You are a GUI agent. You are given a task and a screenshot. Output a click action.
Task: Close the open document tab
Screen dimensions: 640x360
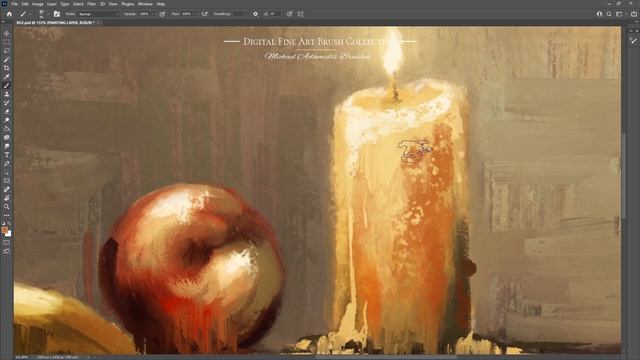coord(98,22)
